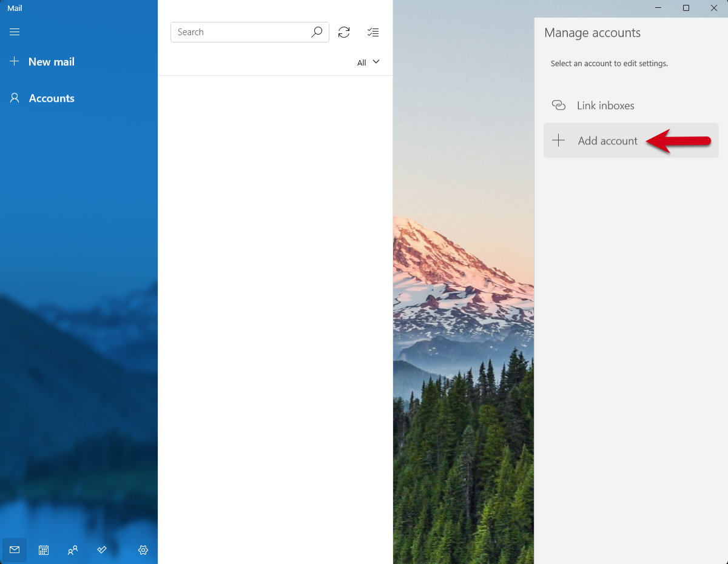This screenshot has height=564, width=728.
Task: Click Add account in Manage accounts
Action: click(607, 141)
